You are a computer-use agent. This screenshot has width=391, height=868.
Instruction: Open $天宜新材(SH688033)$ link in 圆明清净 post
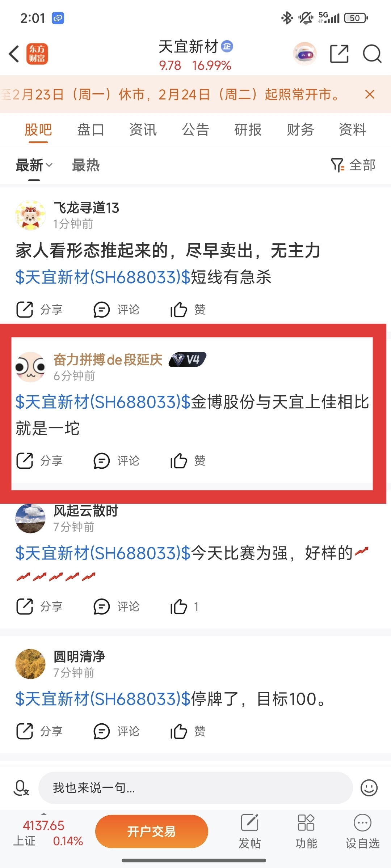[x=103, y=699]
